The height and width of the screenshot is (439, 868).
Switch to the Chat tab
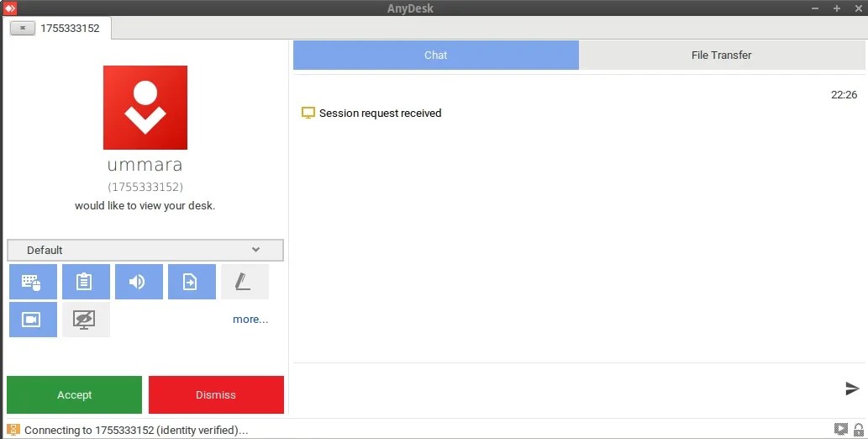click(435, 55)
